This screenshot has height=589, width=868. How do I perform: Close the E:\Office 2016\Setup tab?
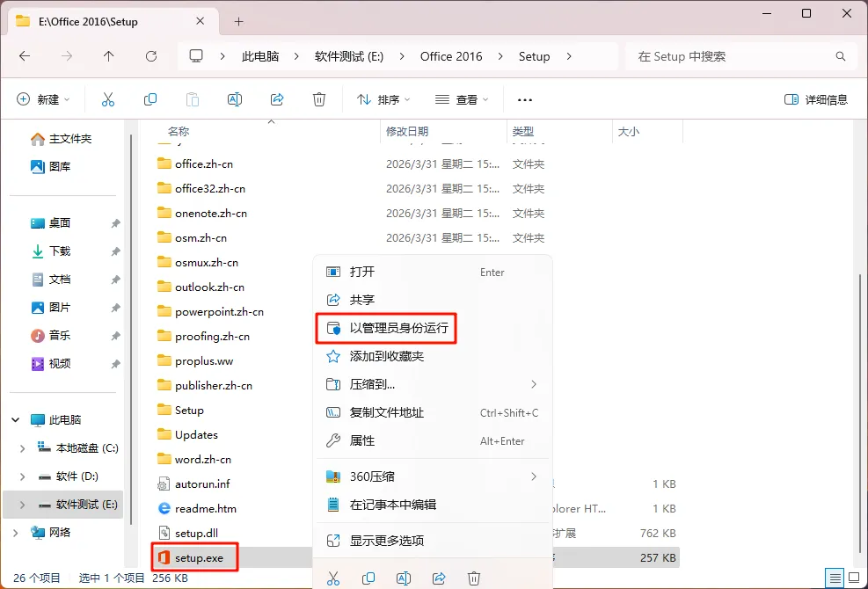[x=201, y=21]
